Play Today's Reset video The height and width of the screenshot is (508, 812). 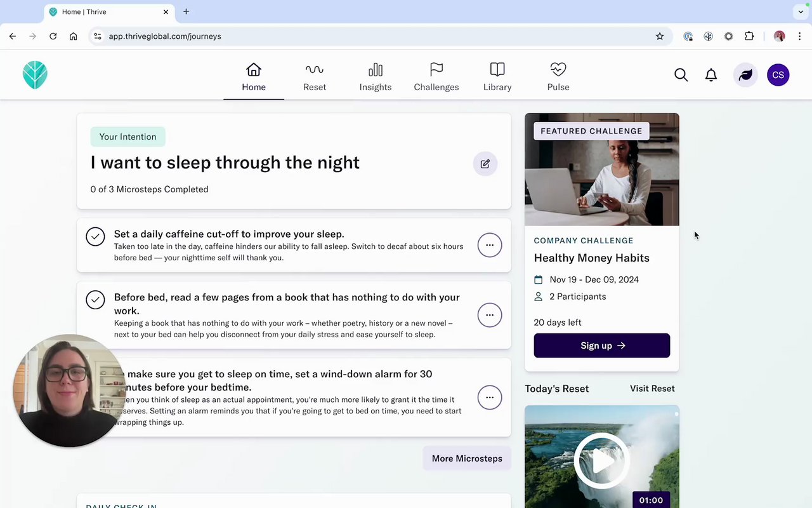(602, 461)
